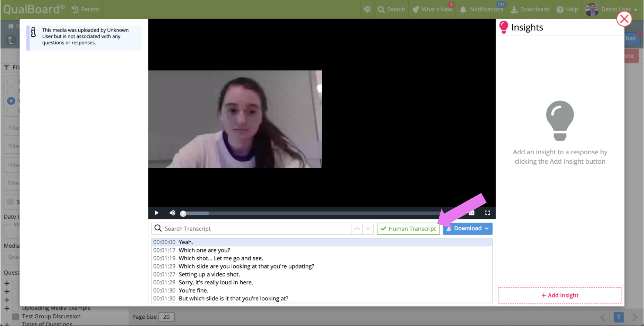Click the info icon beside upload notice
The width and height of the screenshot is (644, 326).
click(x=33, y=32)
